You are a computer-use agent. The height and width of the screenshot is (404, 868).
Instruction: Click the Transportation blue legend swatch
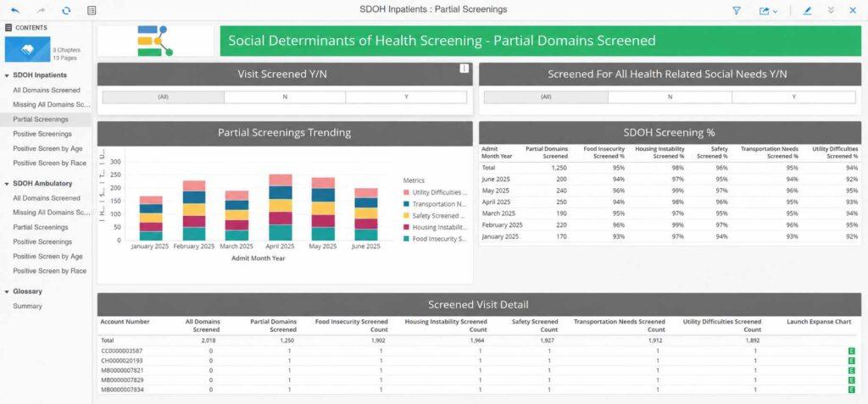tap(406, 203)
